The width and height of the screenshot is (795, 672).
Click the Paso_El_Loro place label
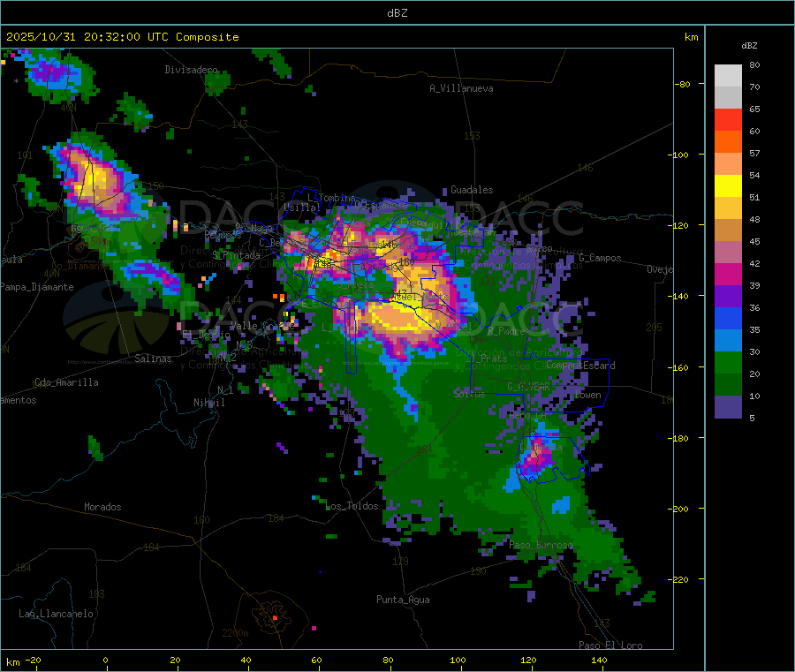click(x=610, y=646)
